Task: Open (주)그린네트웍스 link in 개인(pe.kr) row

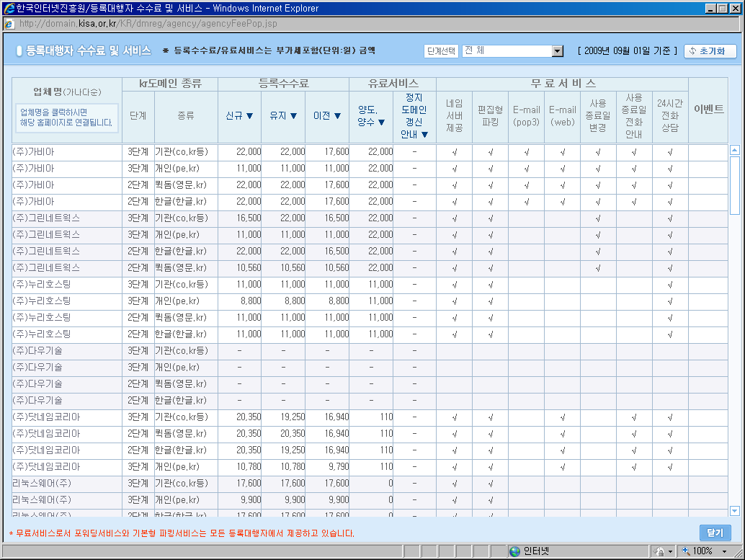Action: pos(46,235)
